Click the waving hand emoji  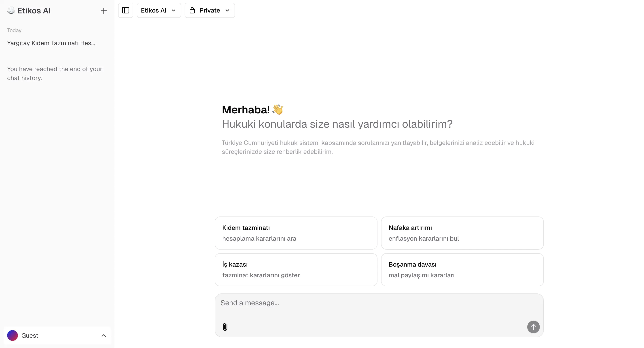(x=278, y=110)
